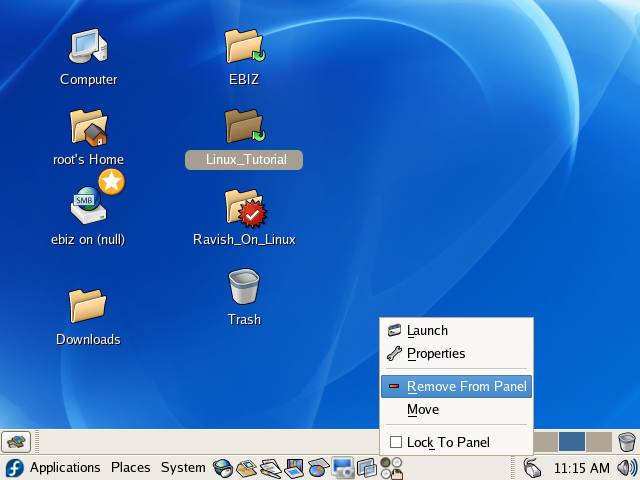Image resolution: width=640 pixels, height=480 pixels.
Task: Click the screenshot camera panel icon
Action: click(343, 467)
